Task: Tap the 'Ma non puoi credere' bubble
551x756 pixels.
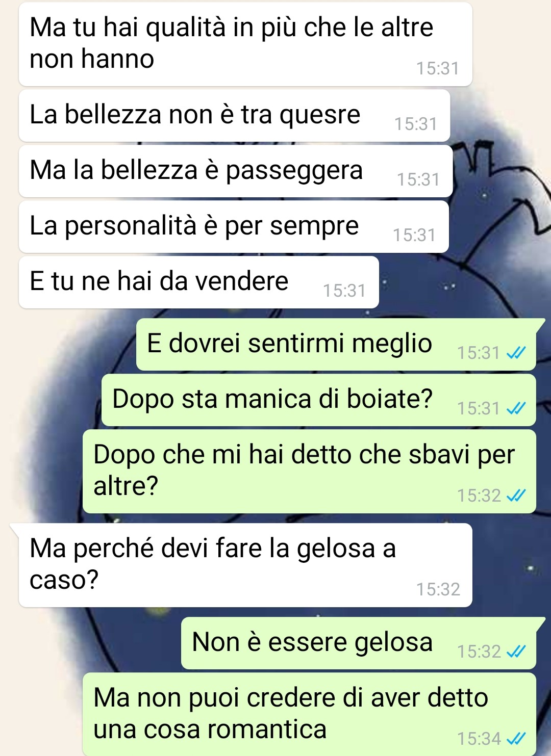Action: click(309, 714)
